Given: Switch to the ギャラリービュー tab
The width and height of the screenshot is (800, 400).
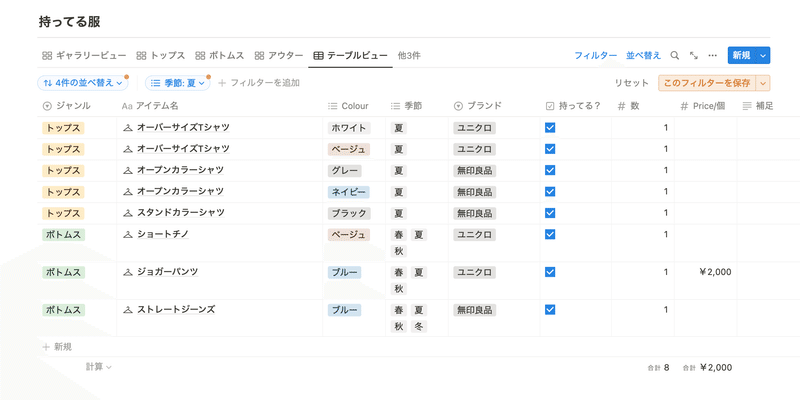Looking at the screenshot, I should pos(84,56).
